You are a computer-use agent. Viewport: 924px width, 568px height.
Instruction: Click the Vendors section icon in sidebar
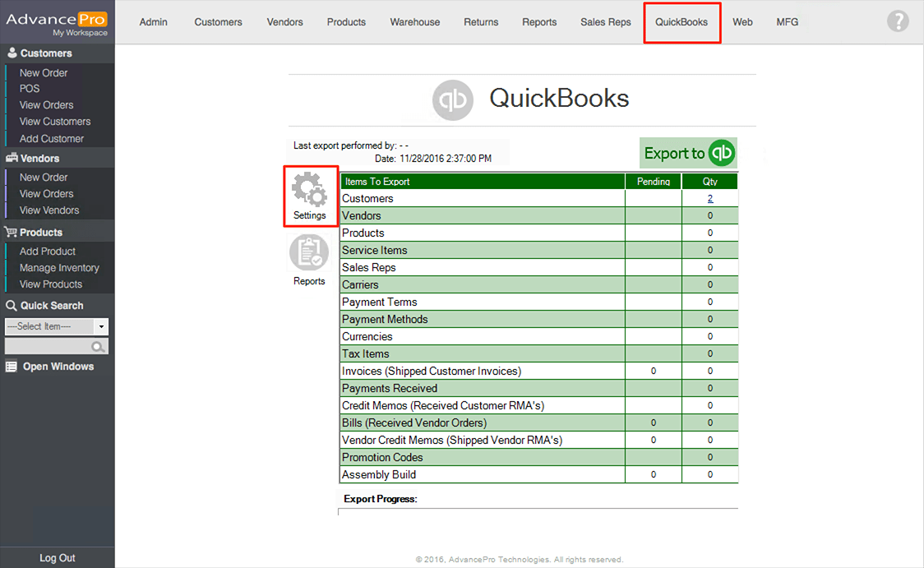(12, 158)
